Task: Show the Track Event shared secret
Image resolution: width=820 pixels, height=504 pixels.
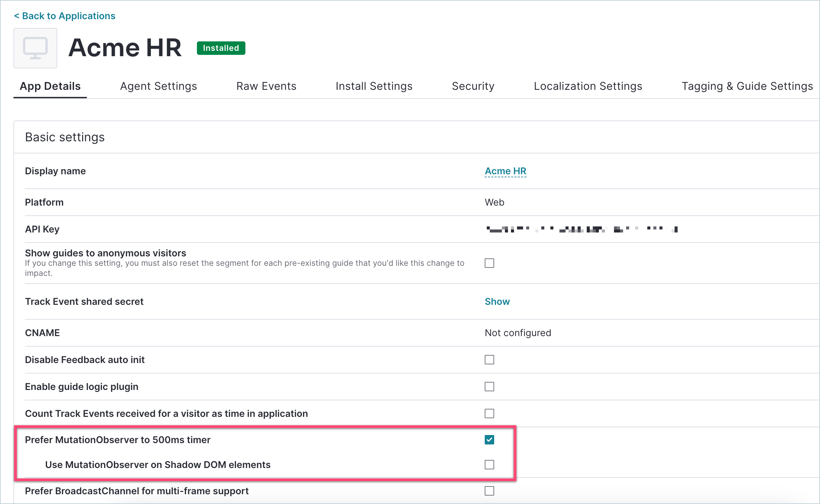Action: (497, 301)
